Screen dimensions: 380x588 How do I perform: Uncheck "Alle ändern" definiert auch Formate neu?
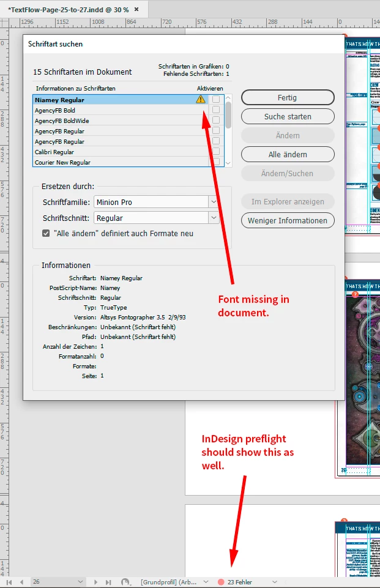click(46, 233)
